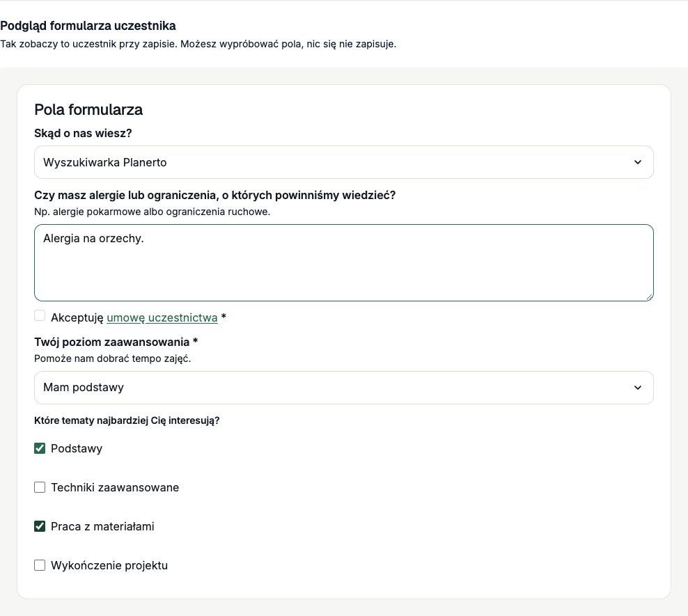
Task: Click the "Praca z materiałami" option label
Action: pyautogui.click(x=102, y=527)
